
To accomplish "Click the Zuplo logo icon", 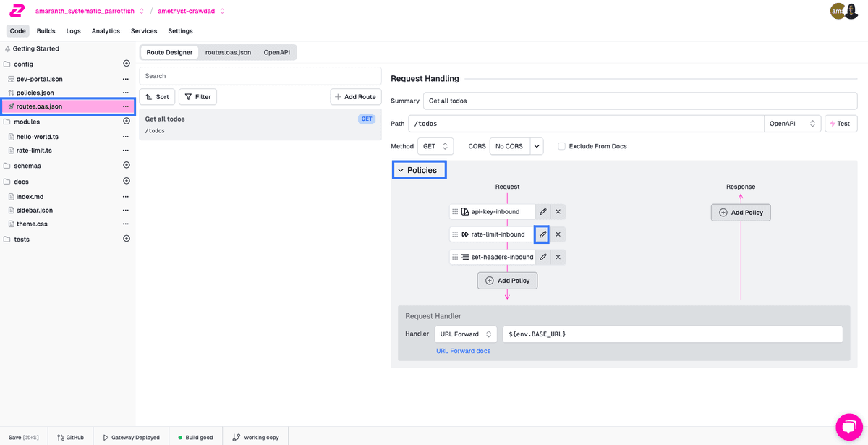I will [17, 11].
